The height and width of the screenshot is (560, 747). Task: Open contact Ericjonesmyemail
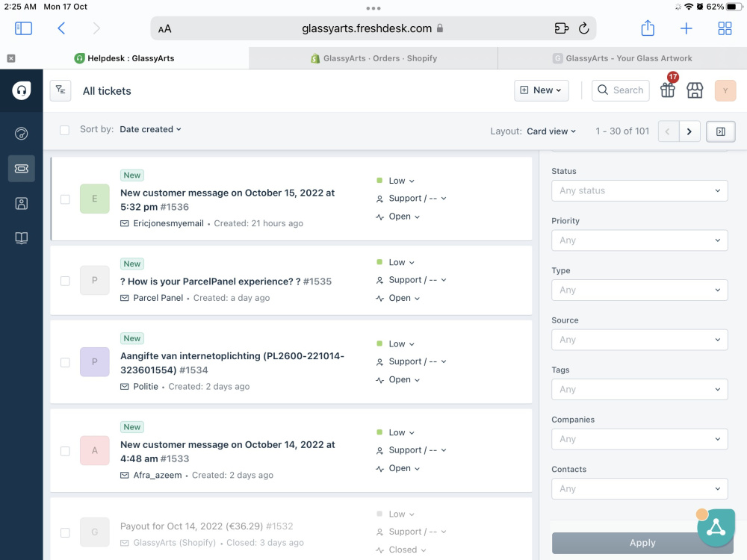click(x=168, y=223)
